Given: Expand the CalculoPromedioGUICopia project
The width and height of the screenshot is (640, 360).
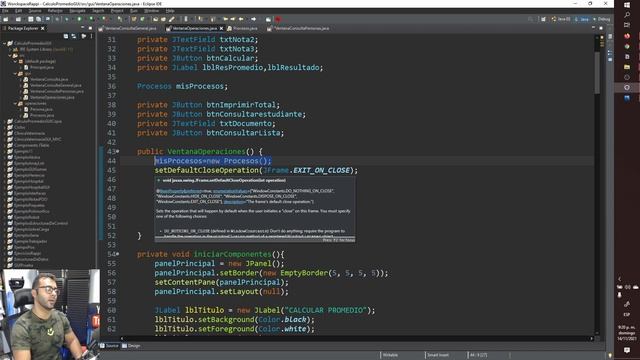Looking at the screenshot, I should coord(4,122).
